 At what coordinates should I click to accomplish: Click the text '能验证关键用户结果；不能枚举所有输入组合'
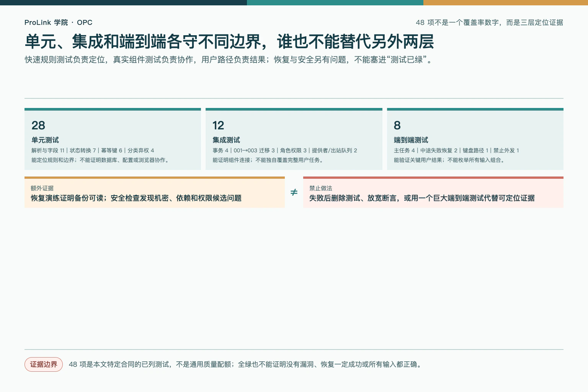(x=450, y=160)
